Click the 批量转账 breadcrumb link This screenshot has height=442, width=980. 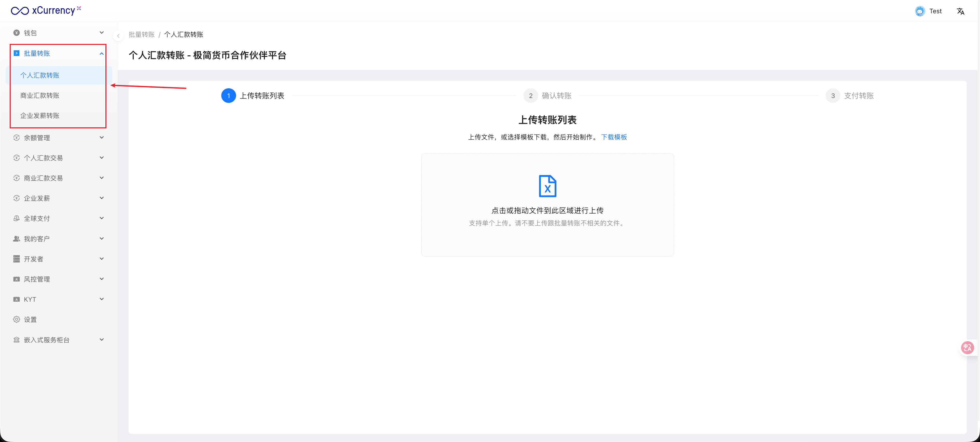[142, 35]
